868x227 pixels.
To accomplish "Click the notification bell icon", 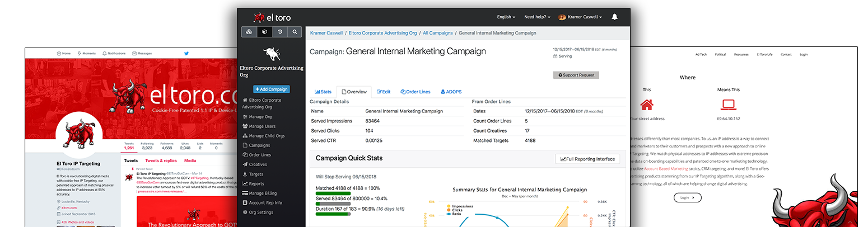I will 614,17.
